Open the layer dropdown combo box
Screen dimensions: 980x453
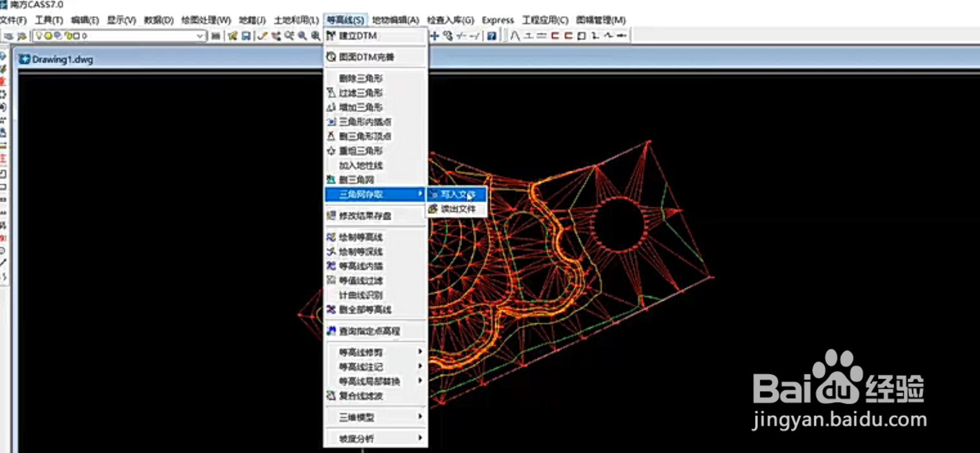pos(119,36)
